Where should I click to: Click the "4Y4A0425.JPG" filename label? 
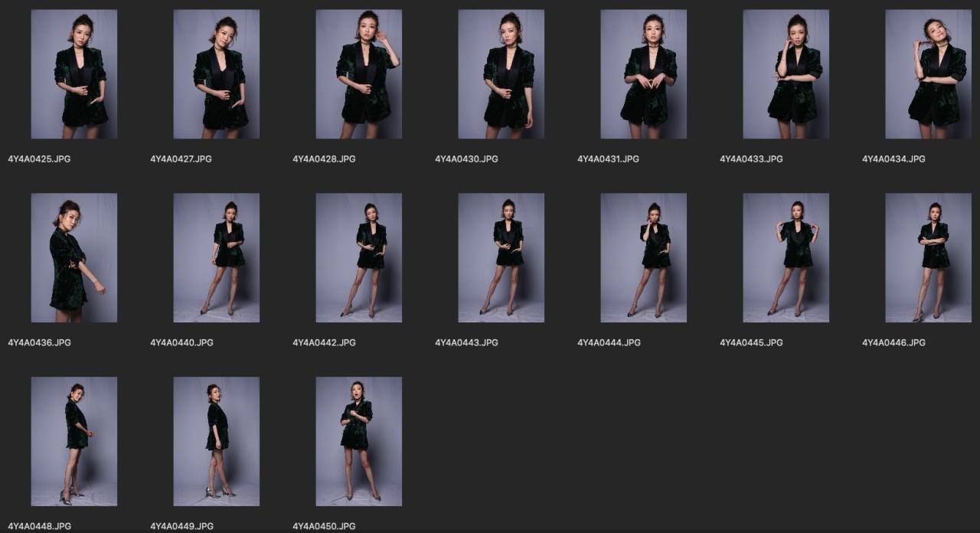39,159
